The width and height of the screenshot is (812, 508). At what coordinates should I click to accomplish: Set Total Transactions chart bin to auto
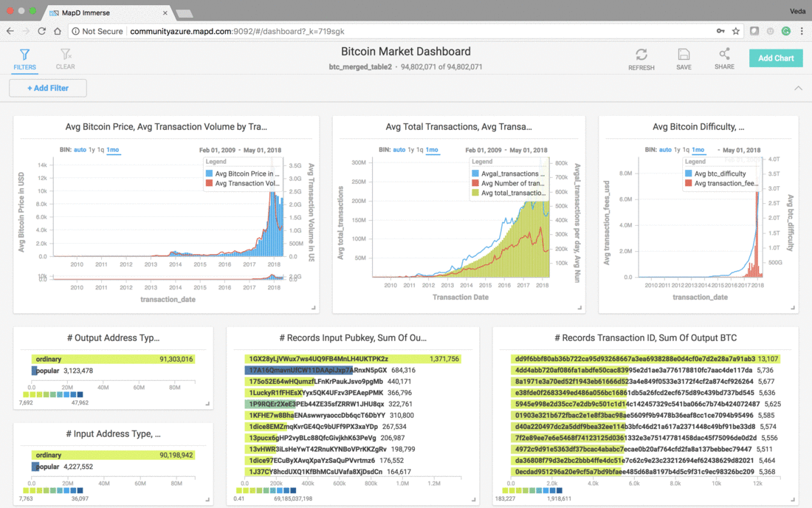tap(399, 150)
